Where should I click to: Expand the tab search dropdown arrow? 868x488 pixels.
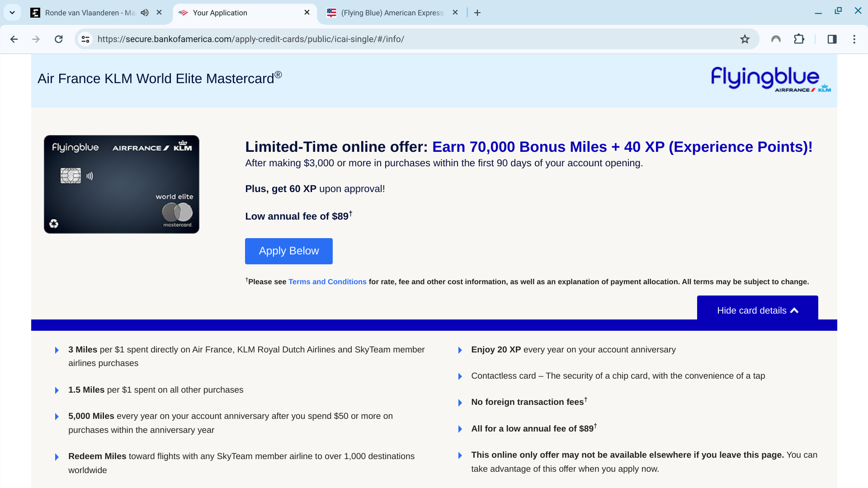(x=12, y=13)
